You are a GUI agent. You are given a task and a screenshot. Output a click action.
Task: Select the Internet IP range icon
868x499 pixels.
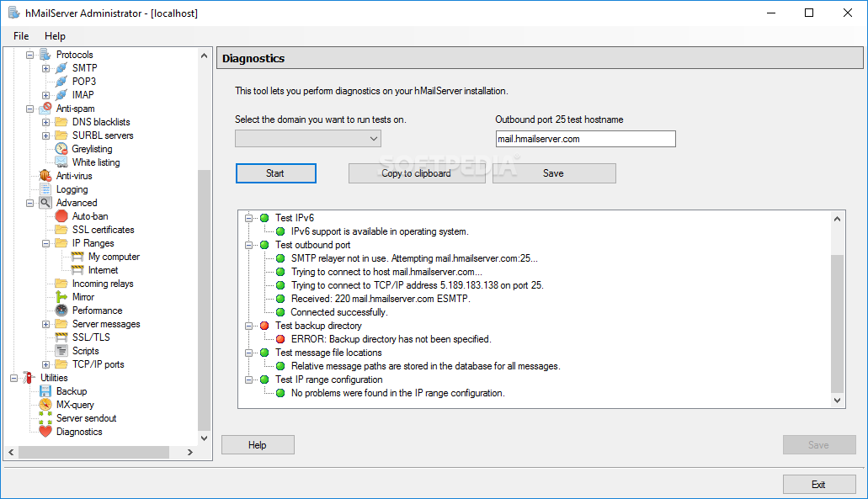77,270
